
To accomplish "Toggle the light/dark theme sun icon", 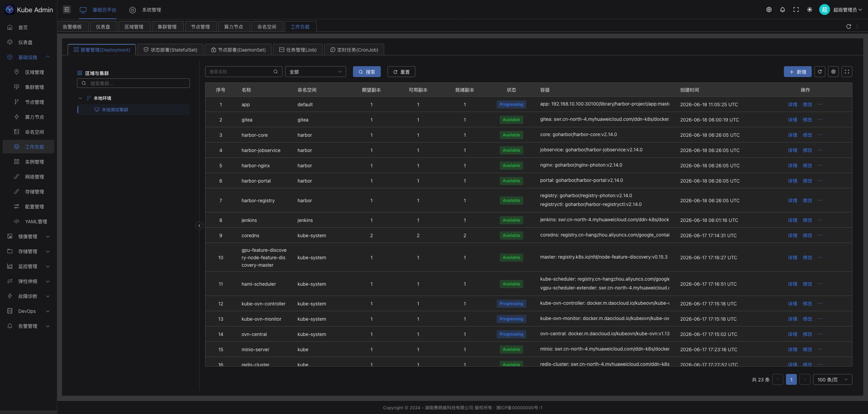I will point(810,10).
